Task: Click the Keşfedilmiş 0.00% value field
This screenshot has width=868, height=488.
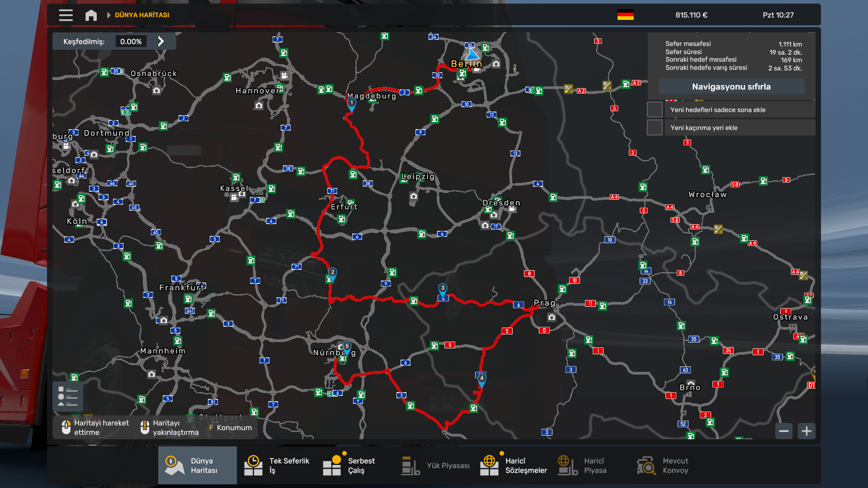Action: point(131,42)
